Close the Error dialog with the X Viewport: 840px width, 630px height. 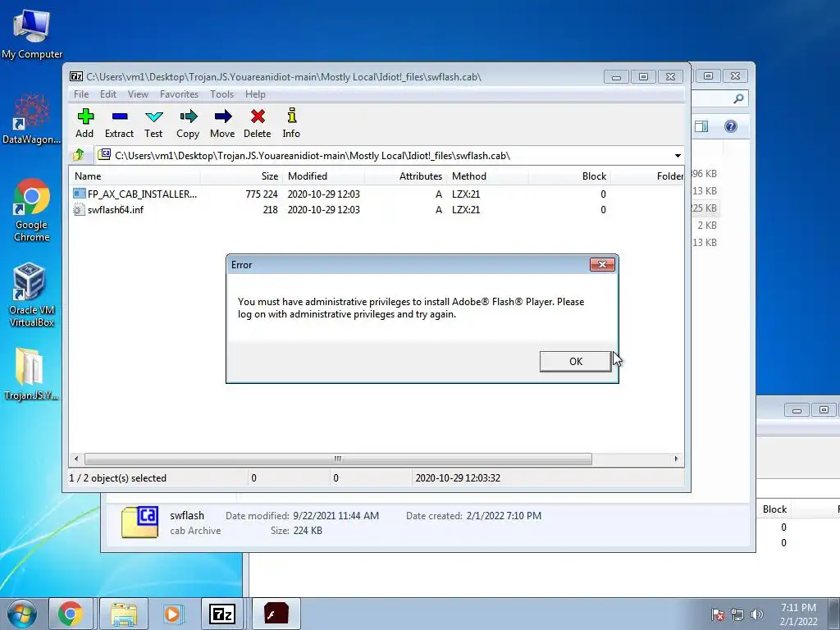click(602, 265)
